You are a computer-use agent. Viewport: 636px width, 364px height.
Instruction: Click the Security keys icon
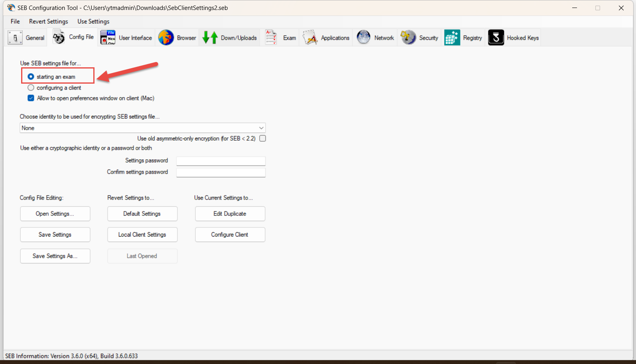tap(408, 38)
